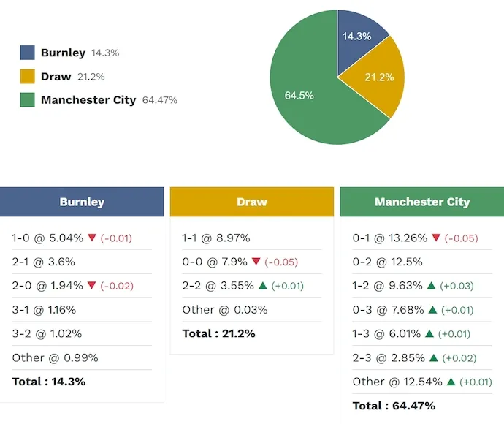Click the green up arrow beside City 1-2
The width and height of the screenshot is (504, 424).
[431, 286]
